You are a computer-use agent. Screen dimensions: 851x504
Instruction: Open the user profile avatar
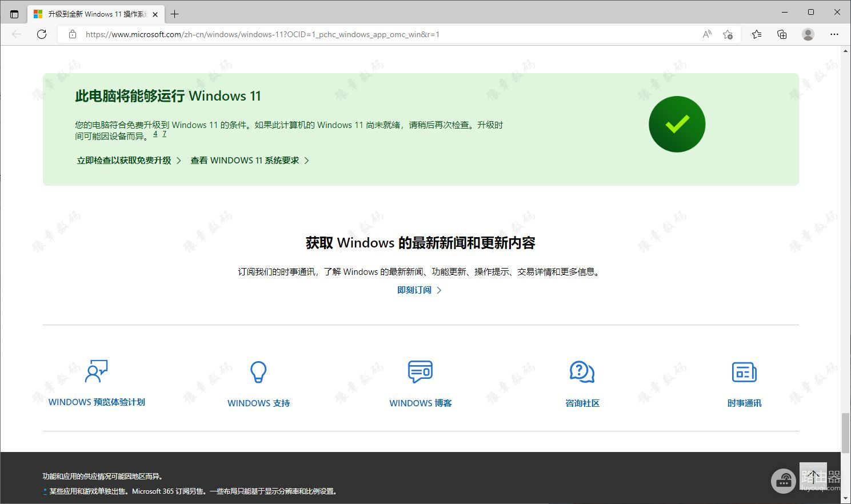pos(808,34)
